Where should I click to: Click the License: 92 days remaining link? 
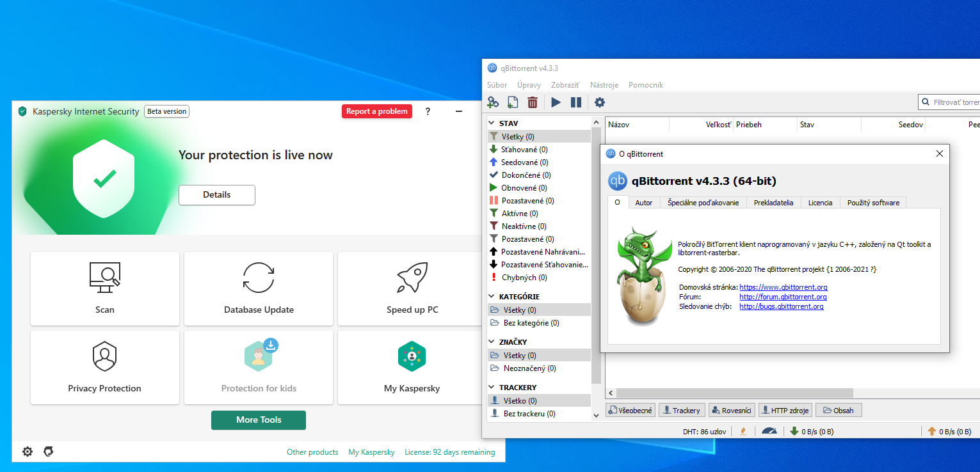449,452
